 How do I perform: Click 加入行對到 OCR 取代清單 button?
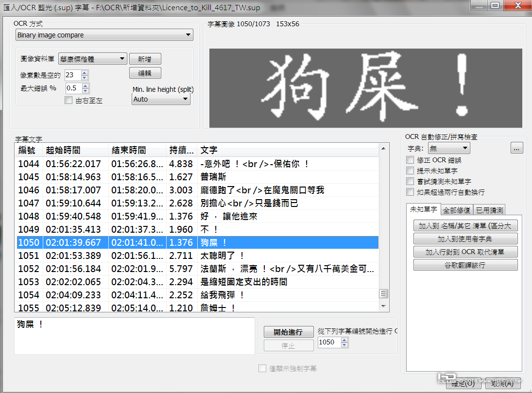465,252
